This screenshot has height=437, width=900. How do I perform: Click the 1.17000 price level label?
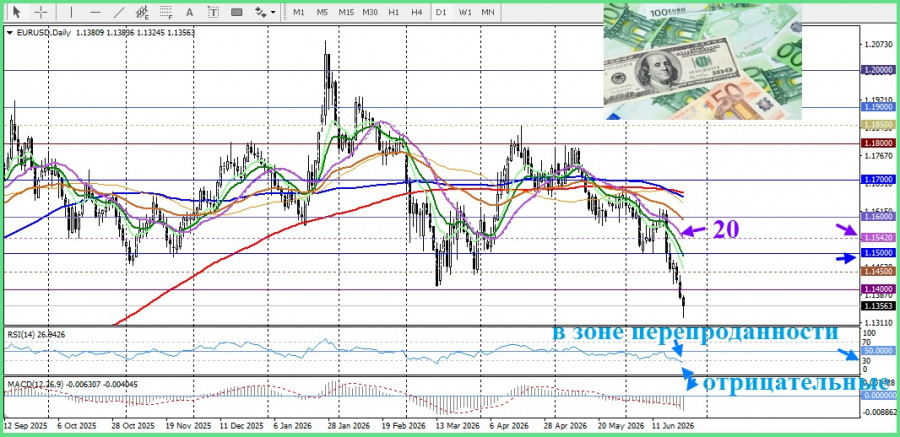click(878, 180)
